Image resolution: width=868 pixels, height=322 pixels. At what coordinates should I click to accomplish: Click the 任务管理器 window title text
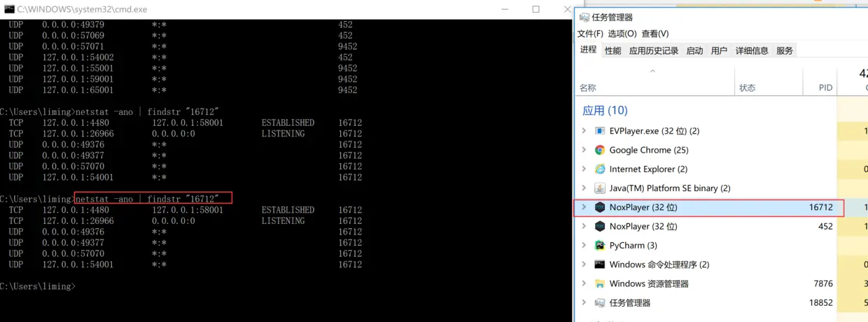point(612,17)
